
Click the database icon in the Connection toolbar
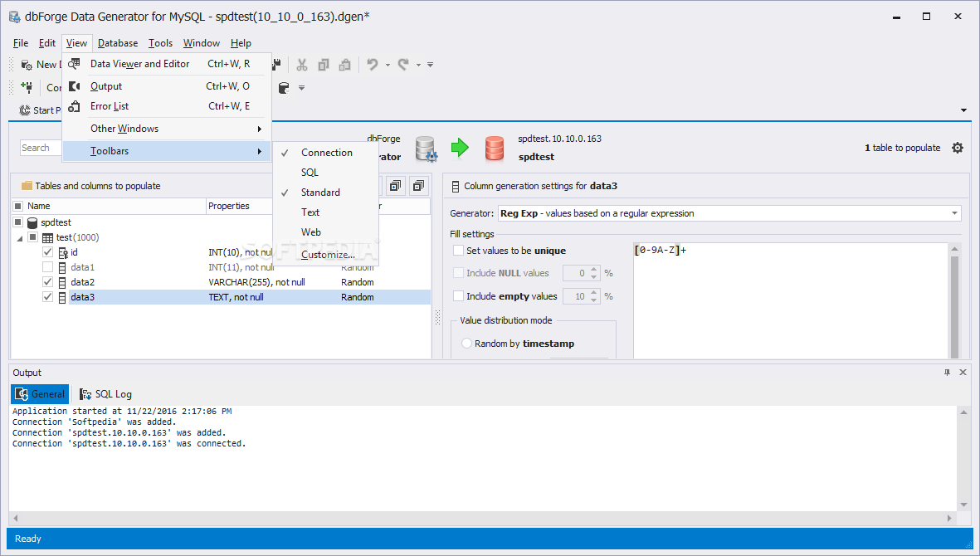click(x=284, y=87)
